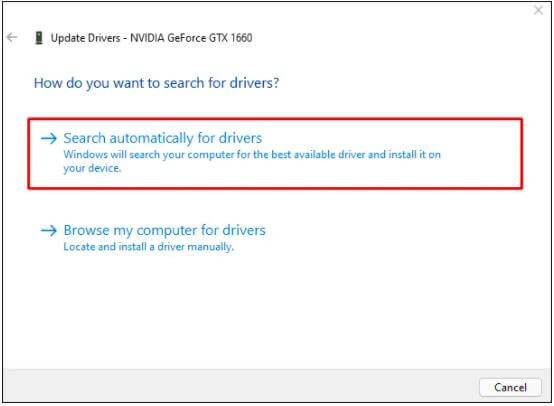Click the 'How do you want to search' heading
Image resolution: width=554 pixels, height=406 pixels.
(156, 83)
